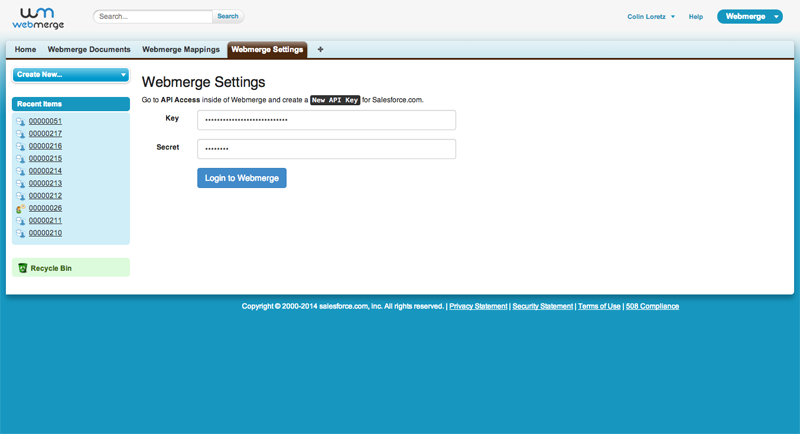Click the Webmerge logo
Screen dimensions: 800x434
point(38,19)
